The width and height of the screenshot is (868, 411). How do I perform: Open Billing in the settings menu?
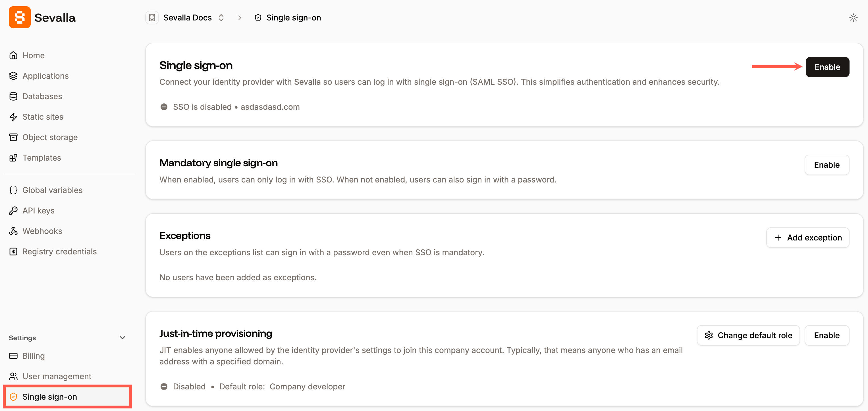point(33,356)
